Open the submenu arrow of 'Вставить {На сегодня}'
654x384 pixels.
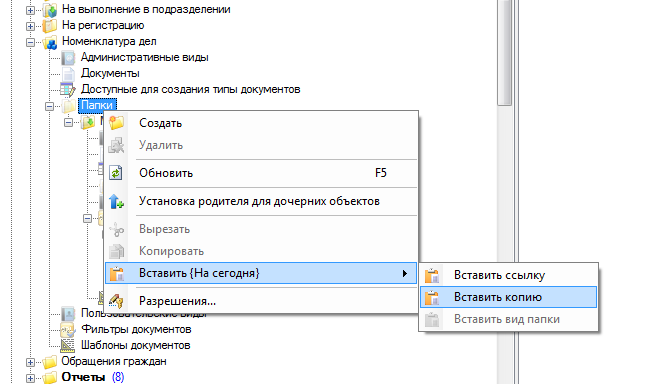click(x=405, y=274)
